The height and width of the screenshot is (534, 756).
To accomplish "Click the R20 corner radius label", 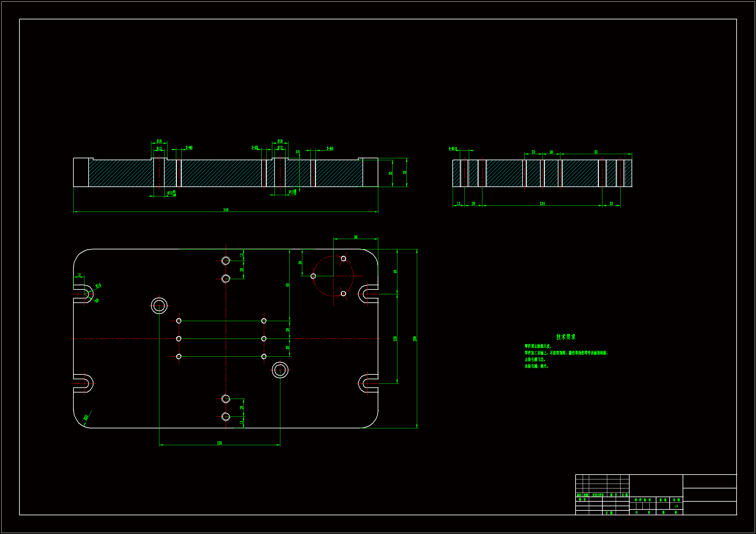I will pos(86,417).
